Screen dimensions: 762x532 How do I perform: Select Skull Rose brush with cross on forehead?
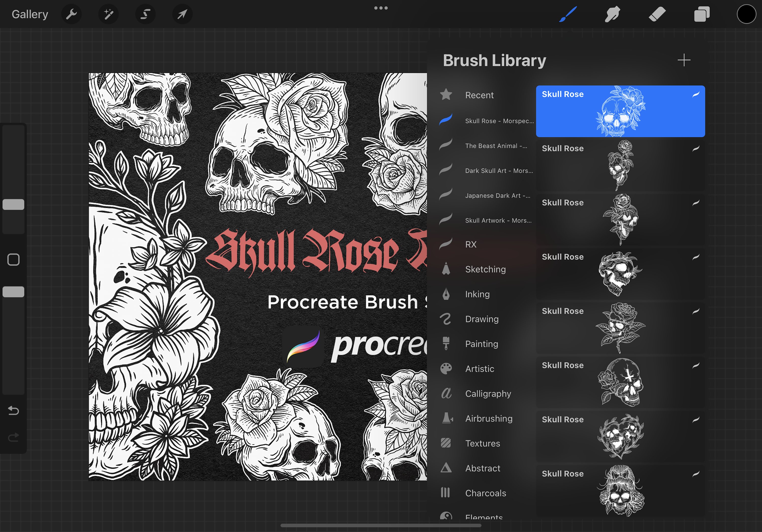[620, 382]
